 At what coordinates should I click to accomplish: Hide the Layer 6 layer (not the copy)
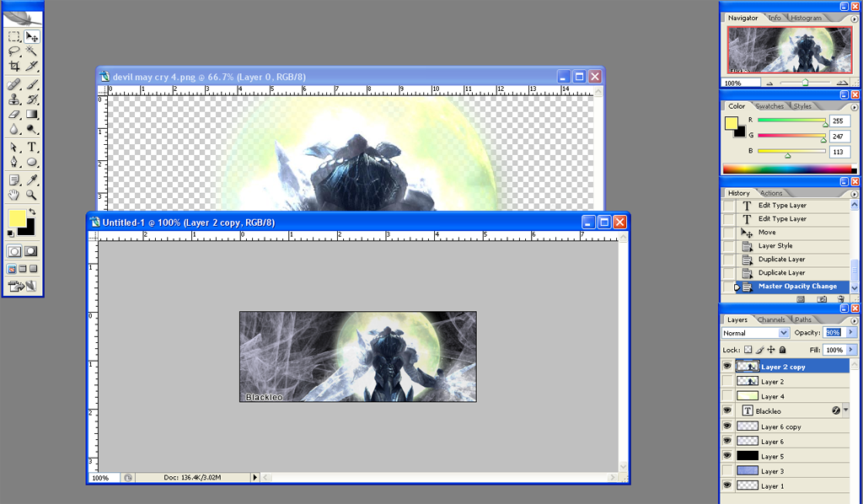[x=727, y=441]
